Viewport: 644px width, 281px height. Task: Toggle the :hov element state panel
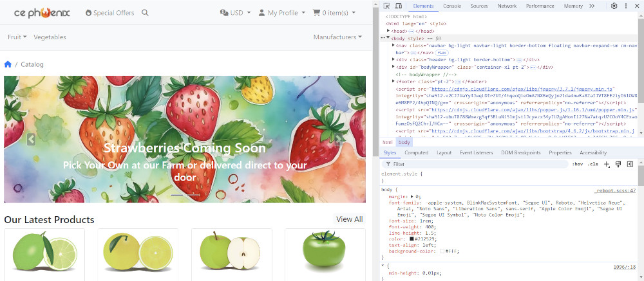coord(578,164)
